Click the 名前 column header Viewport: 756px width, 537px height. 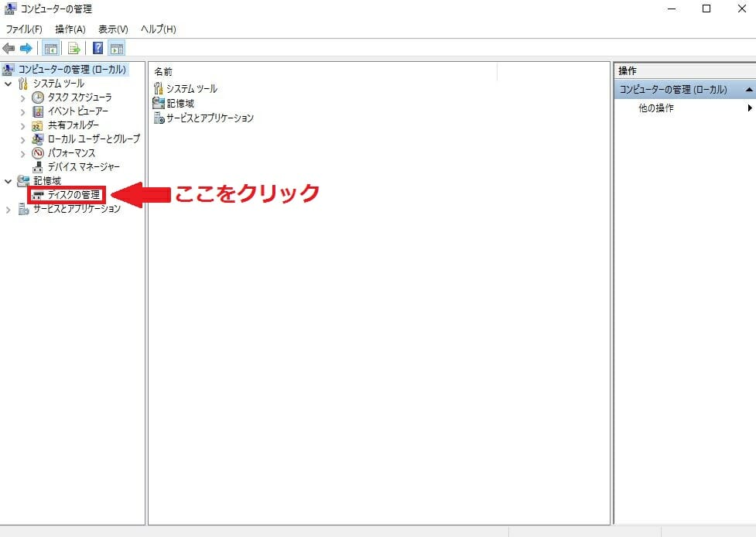point(163,71)
